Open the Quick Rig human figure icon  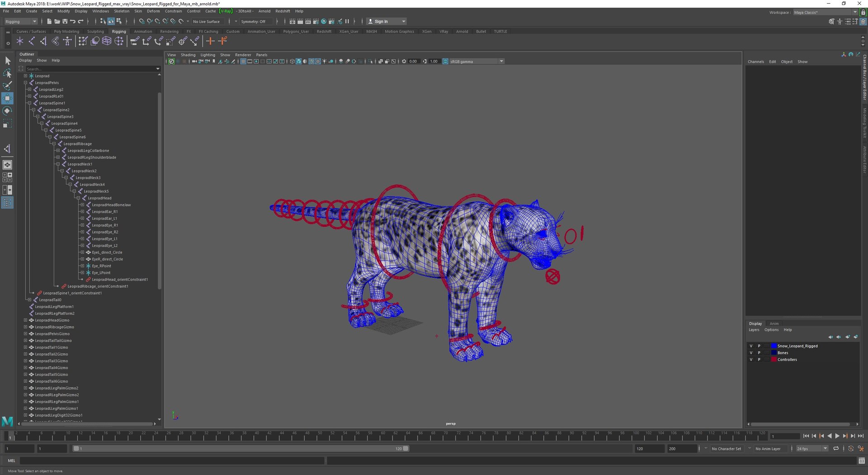[x=67, y=41]
